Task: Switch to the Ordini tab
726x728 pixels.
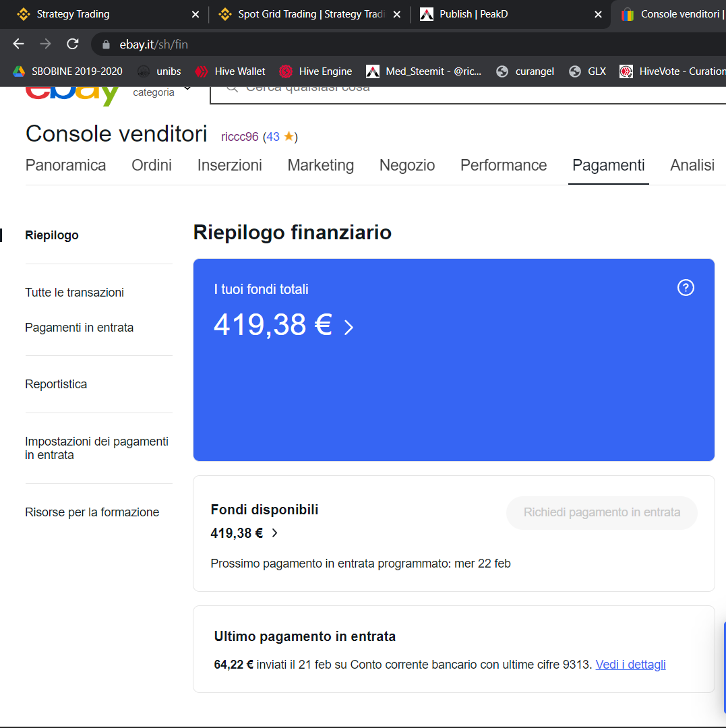Action: coord(152,165)
